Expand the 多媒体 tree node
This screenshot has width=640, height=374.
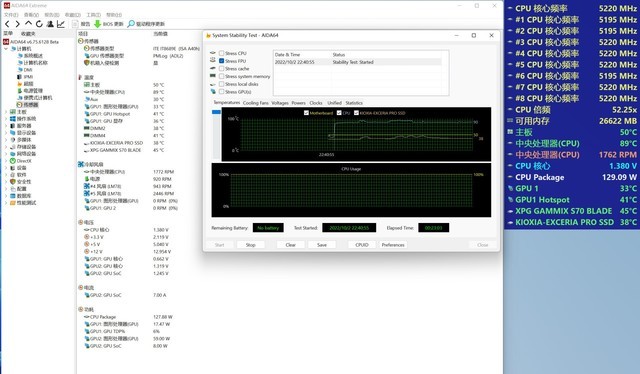pos(6,139)
